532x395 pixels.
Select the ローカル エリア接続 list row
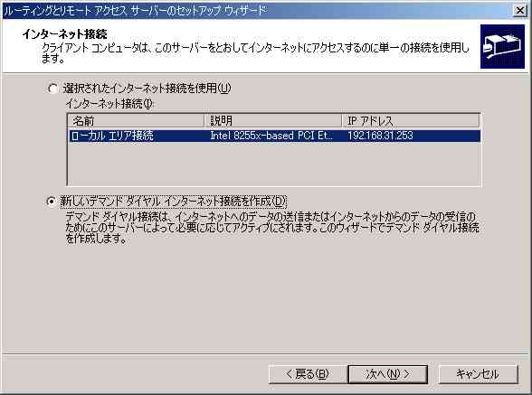(x=274, y=136)
